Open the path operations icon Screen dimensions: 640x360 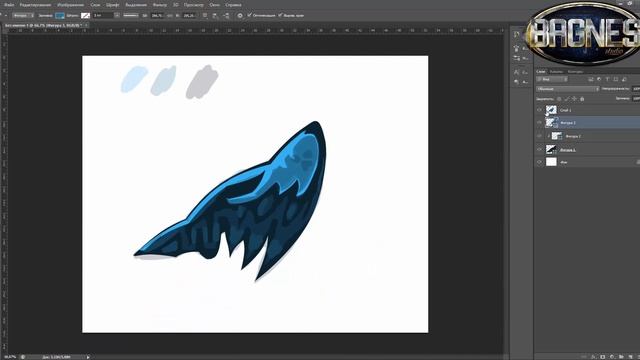tap(205, 16)
